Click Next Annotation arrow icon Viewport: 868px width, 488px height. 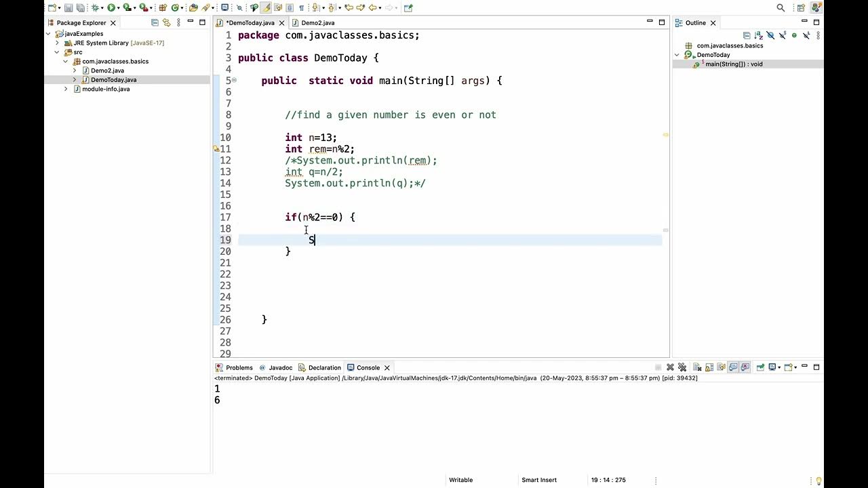pos(315,8)
